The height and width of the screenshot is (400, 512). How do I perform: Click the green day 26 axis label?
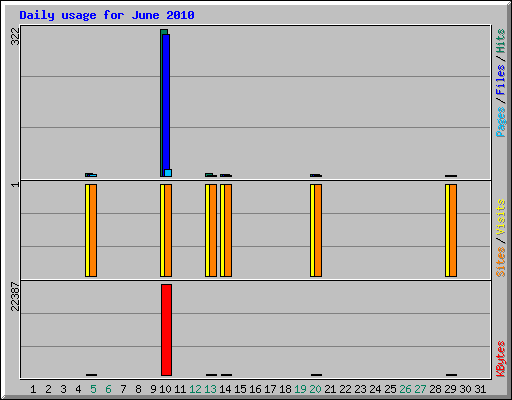click(405, 389)
